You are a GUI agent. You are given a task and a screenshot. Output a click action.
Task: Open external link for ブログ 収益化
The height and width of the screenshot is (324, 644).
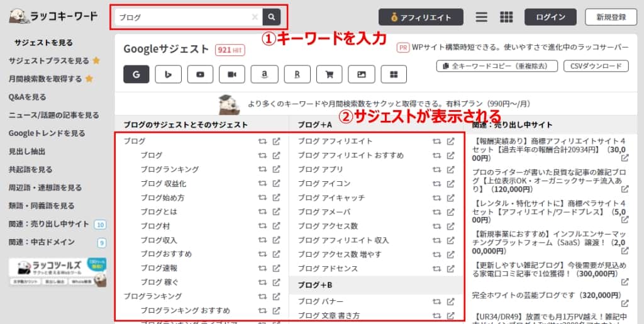277,184
